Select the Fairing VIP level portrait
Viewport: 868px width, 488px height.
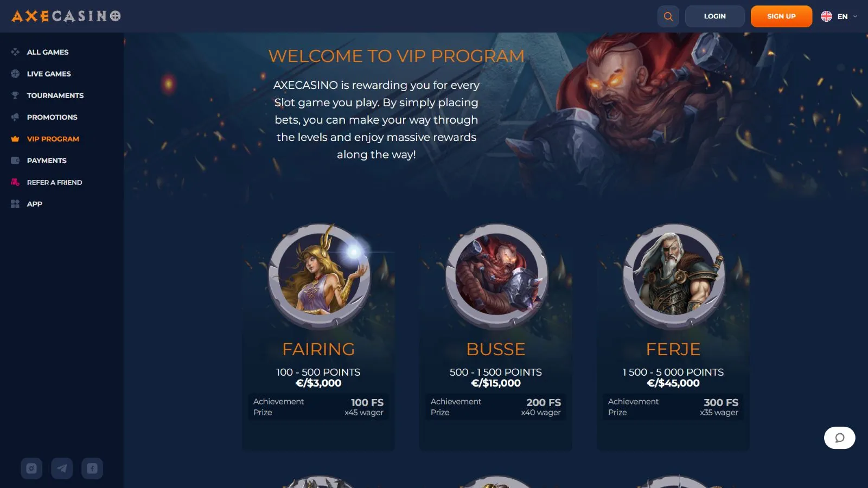point(320,275)
